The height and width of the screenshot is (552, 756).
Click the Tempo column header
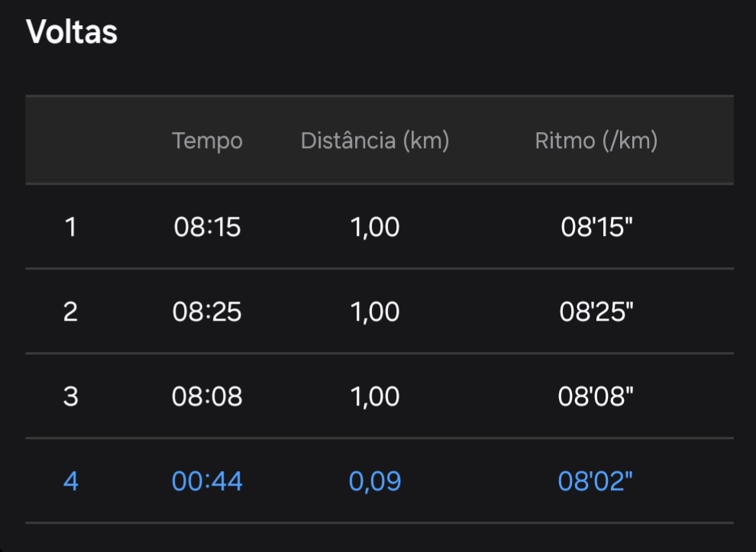coord(207,141)
